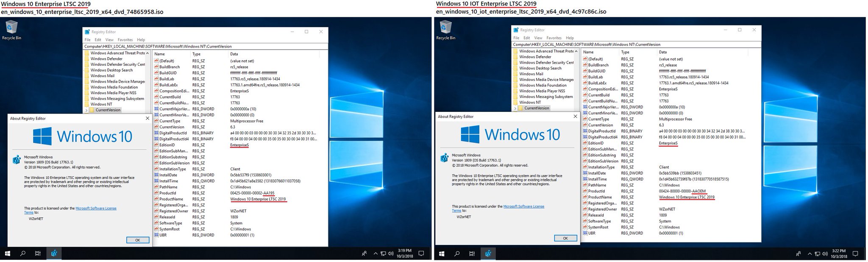
Task: Open volume tray icon on the 3:22 PM taskbar
Action: (x=825, y=254)
